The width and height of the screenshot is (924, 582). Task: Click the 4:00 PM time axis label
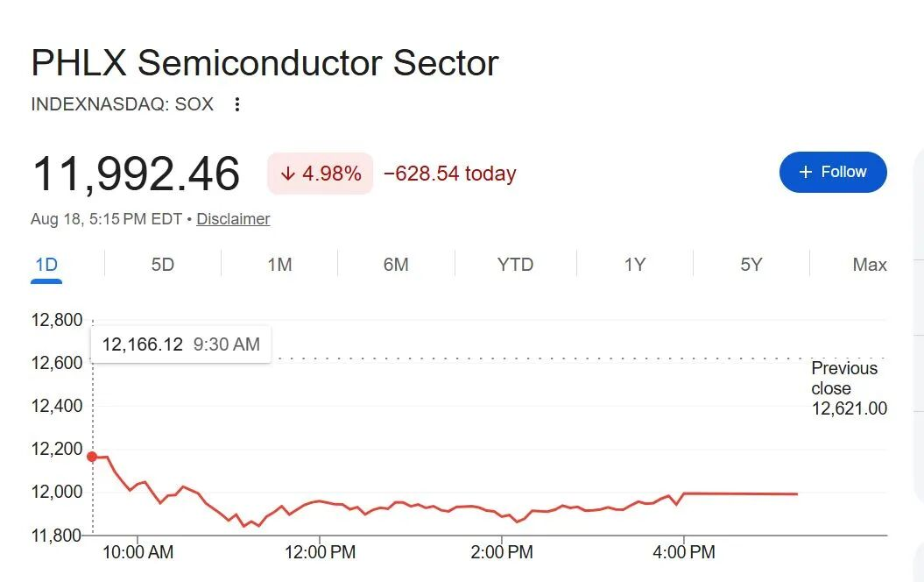683,552
